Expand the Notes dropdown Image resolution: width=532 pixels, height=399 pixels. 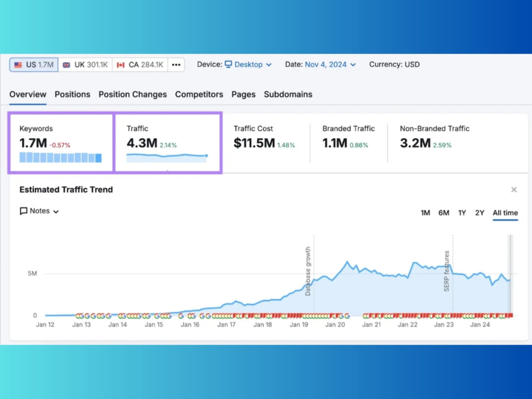[39, 211]
